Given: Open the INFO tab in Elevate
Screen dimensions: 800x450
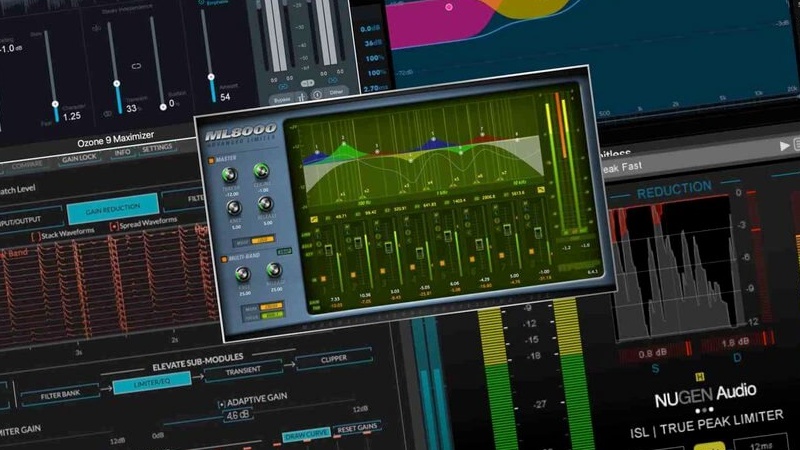Looking at the screenshot, I should tap(122, 153).
